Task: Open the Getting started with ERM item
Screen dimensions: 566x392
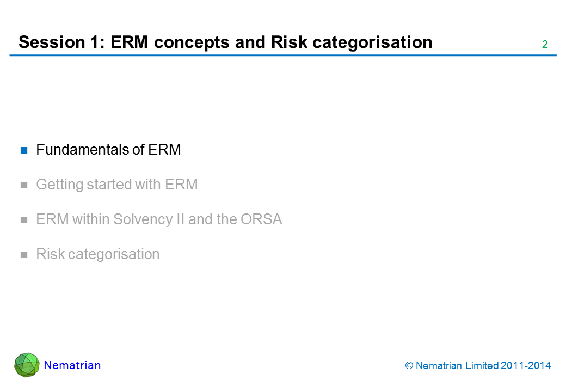Action: click(116, 185)
